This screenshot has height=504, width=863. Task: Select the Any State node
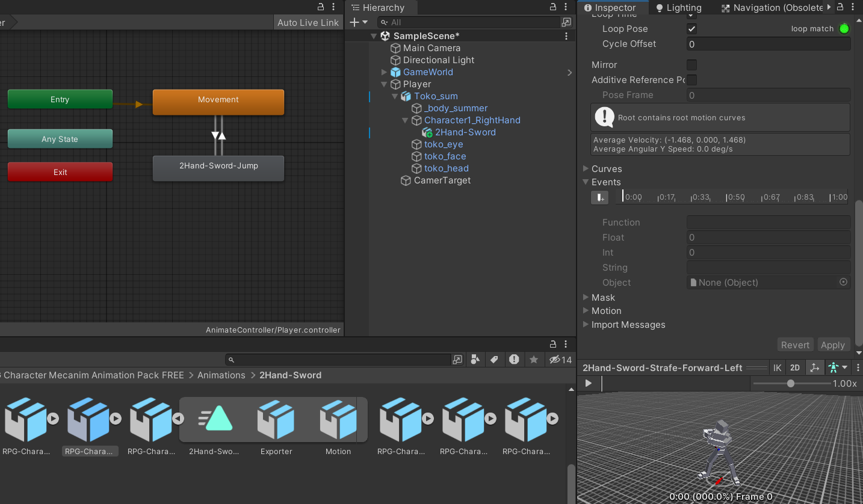click(60, 139)
